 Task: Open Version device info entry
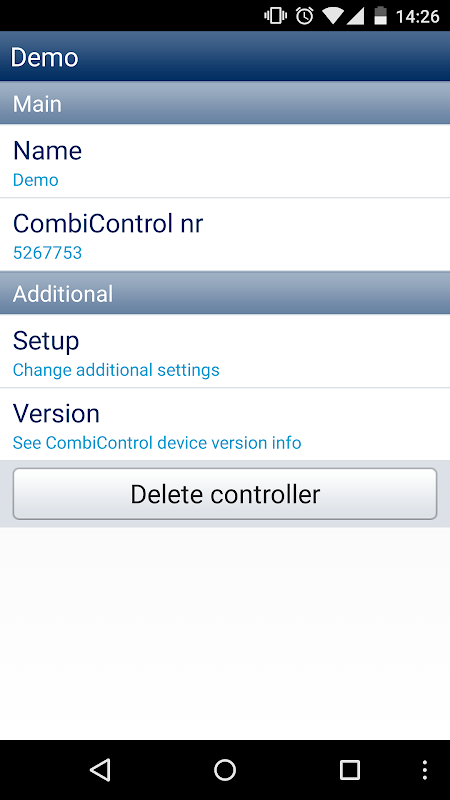click(x=225, y=424)
